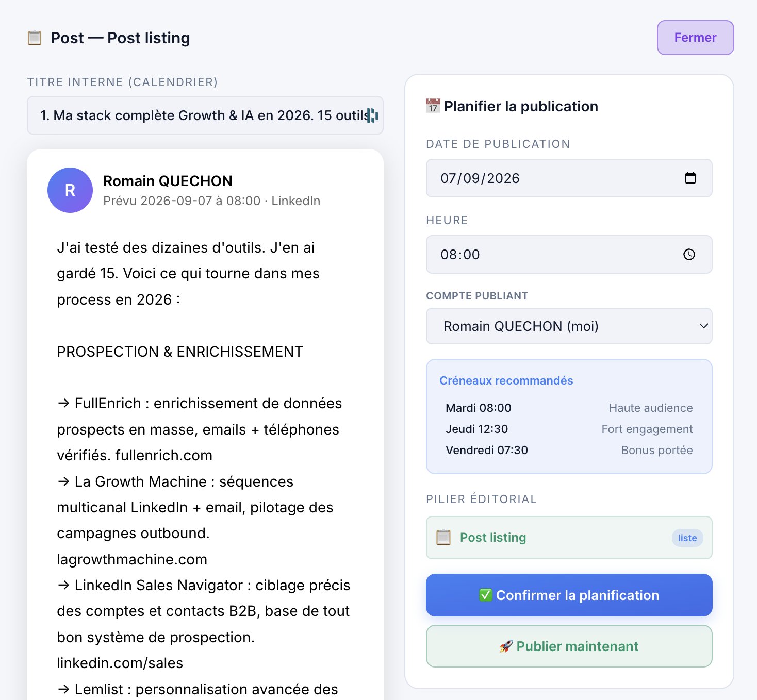Click the PILIER ÉDITORIAL label
757x700 pixels.
481,499
